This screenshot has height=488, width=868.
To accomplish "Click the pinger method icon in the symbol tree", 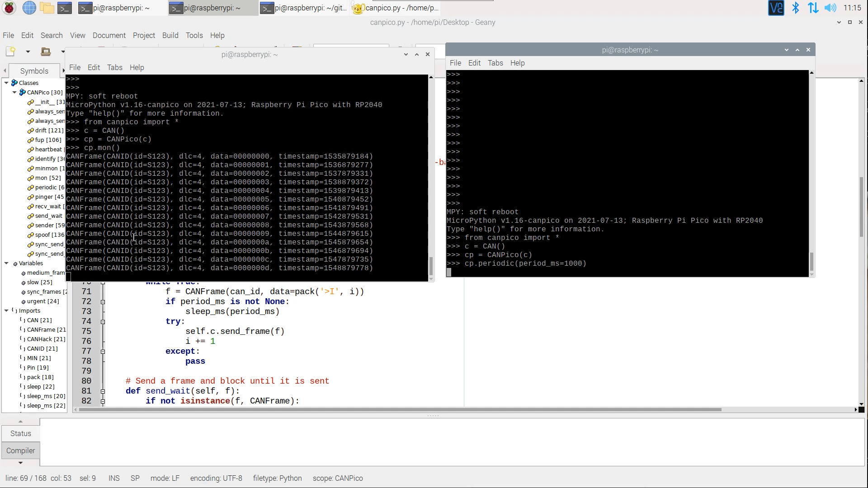I will 30,197.
